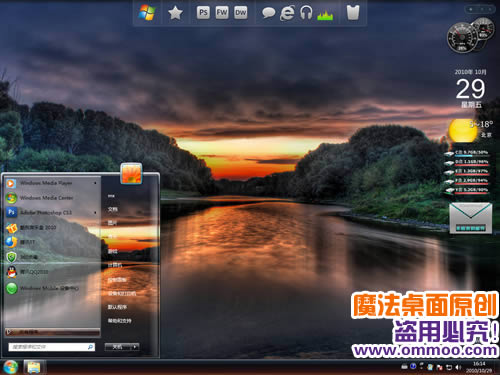
Task: Expand the Windows Media Player jump list arrow
Action: 95,183
